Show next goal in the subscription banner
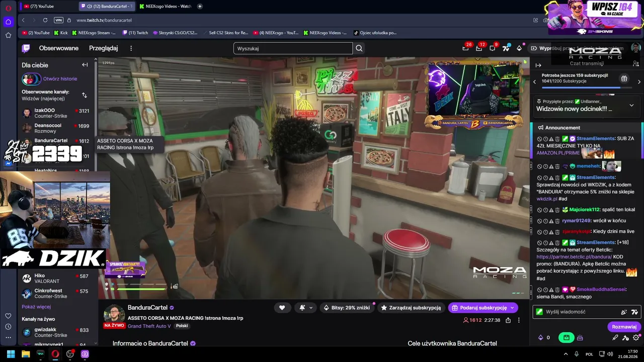Viewport: 644px width, 362px height. (x=639, y=81)
